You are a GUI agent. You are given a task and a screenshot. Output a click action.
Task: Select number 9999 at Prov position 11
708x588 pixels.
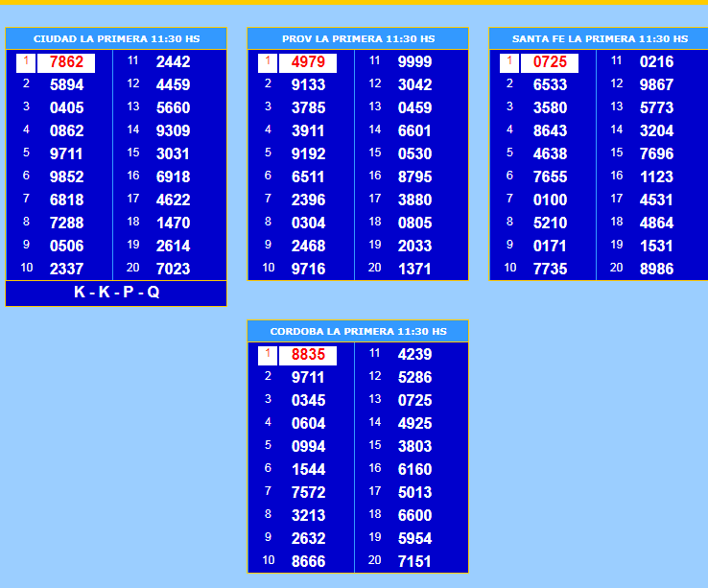point(414,62)
